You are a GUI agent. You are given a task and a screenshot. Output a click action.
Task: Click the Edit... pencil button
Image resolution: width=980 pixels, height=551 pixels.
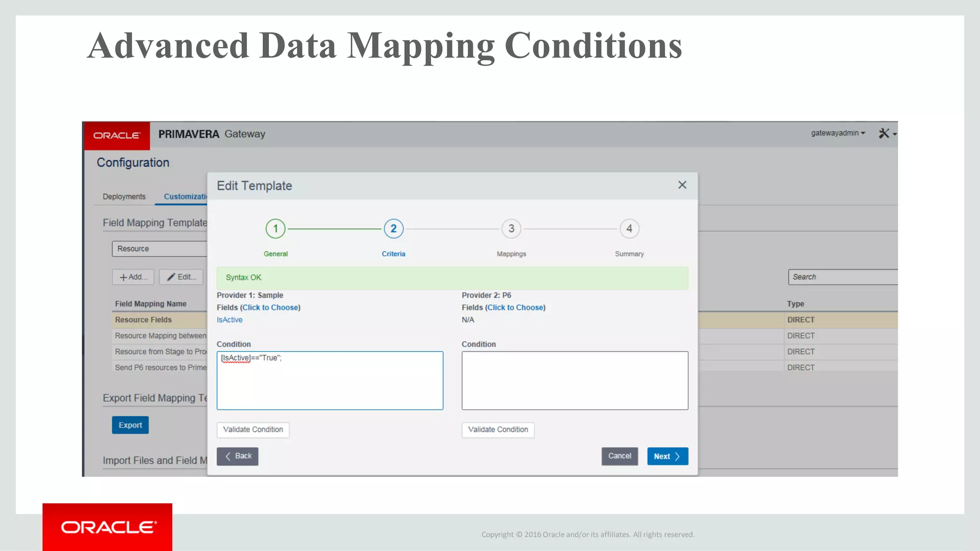click(181, 277)
